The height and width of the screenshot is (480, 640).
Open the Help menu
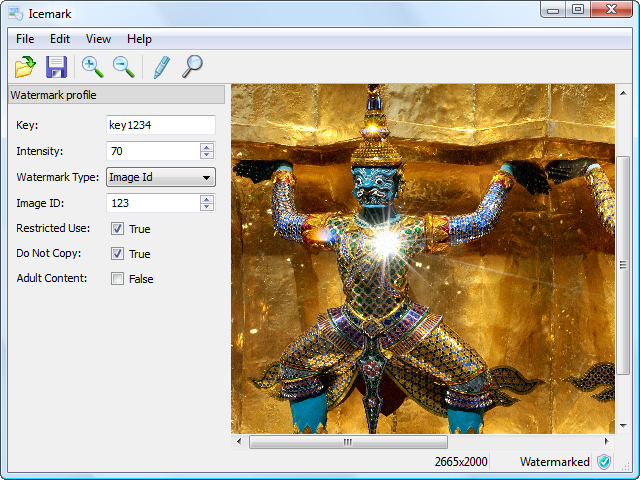[x=139, y=39]
